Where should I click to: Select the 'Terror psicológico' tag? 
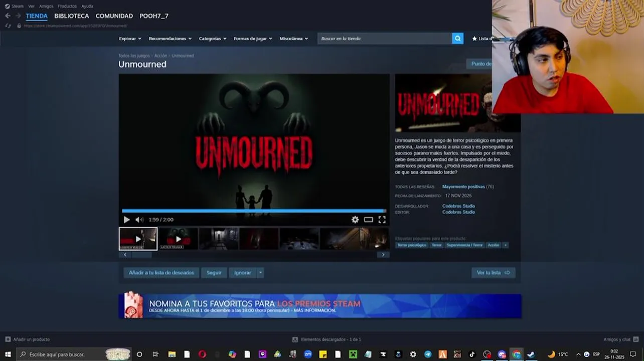(x=412, y=245)
